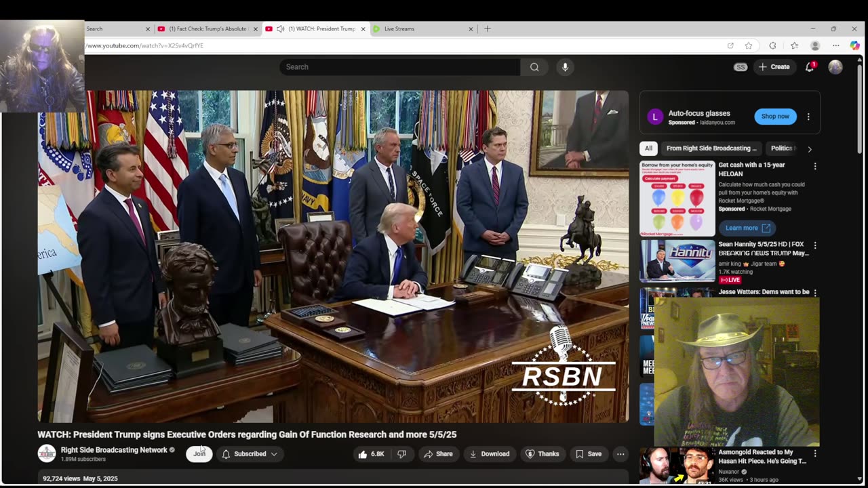
Task: Switch to the Search tab
Action: pyautogui.click(x=113, y=29)
